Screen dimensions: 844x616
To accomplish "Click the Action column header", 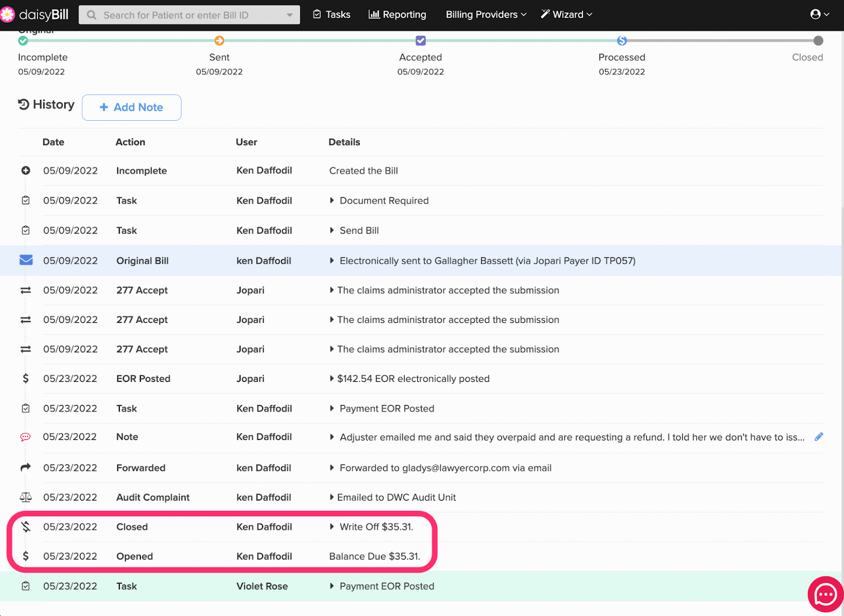I will pos(130,142).
